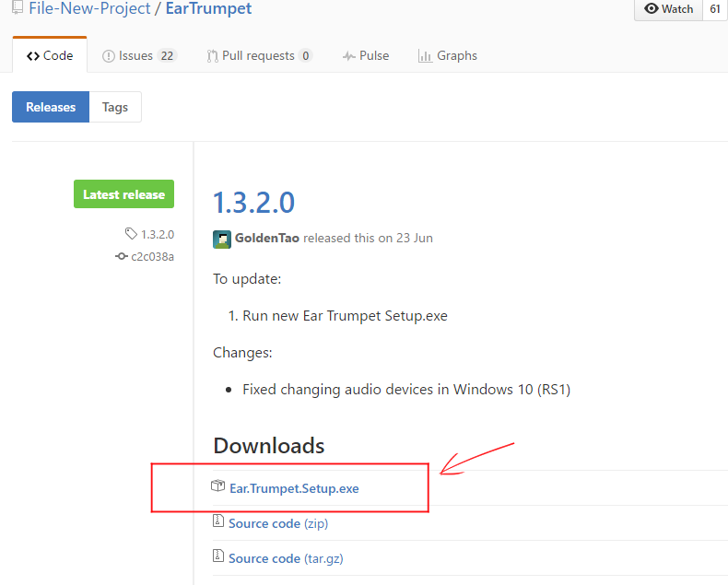
Task: Click the commit icon beside c2c038a
Action: 121,256
